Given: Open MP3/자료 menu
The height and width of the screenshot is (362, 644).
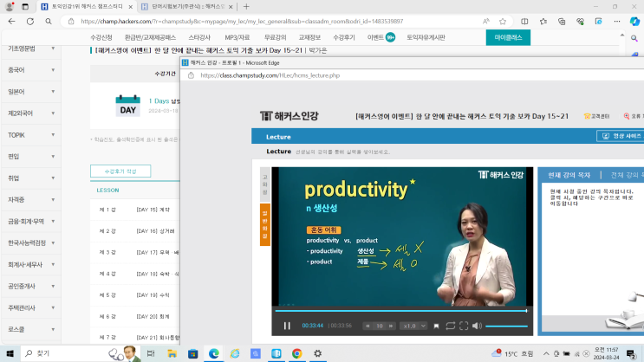Looking at the screenshot, I should (x=237, y=37).
